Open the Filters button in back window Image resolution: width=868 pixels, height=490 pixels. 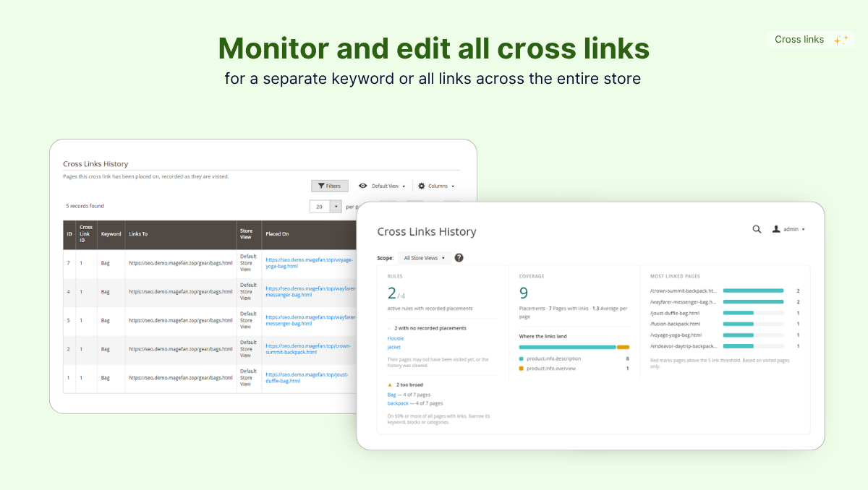pos(330,186)
